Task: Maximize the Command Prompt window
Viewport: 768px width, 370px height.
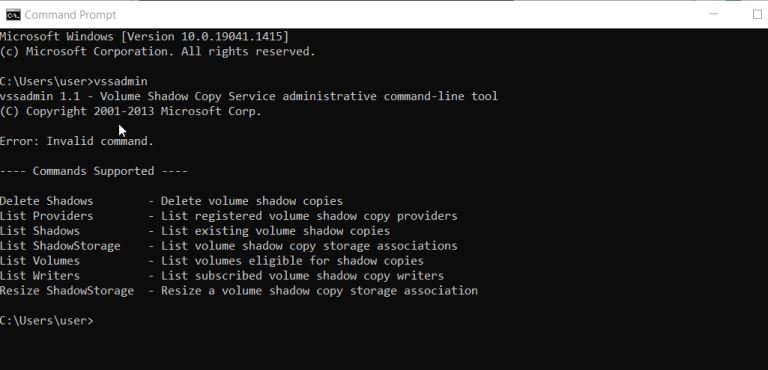Action: point(757,14)
